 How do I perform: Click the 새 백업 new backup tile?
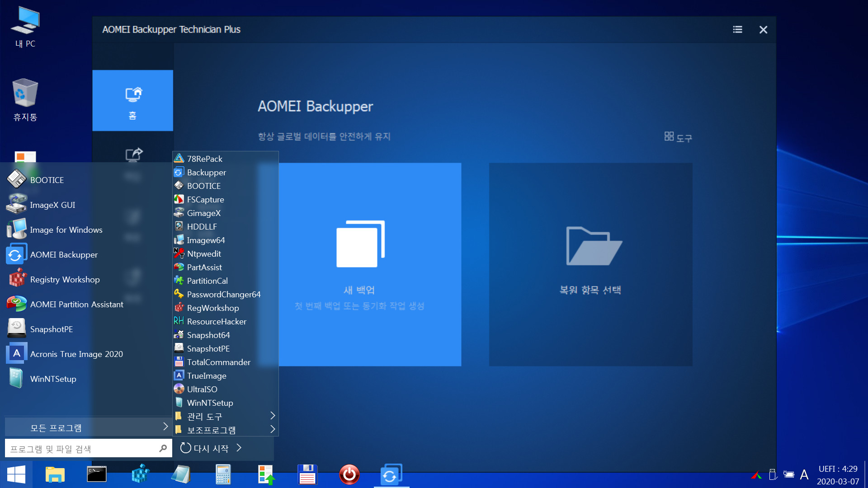click(x=360, y=264)
